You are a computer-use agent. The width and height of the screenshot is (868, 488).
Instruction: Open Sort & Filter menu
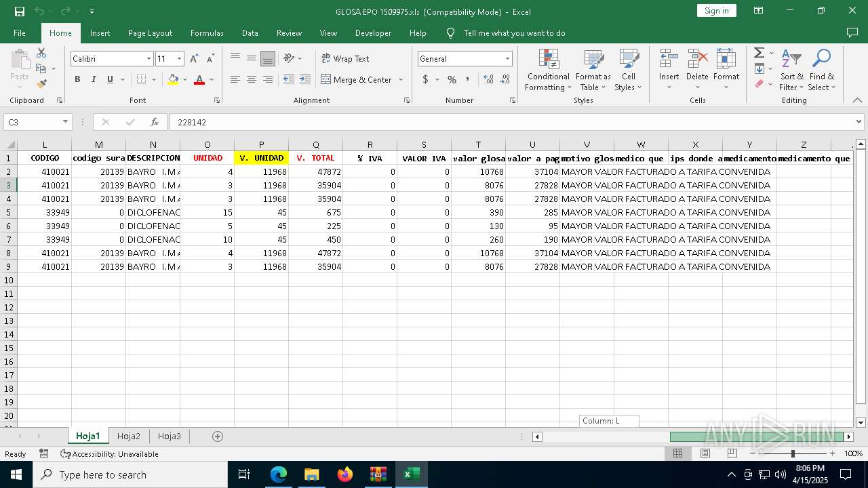pyautogui.click(x=791, y=70)
